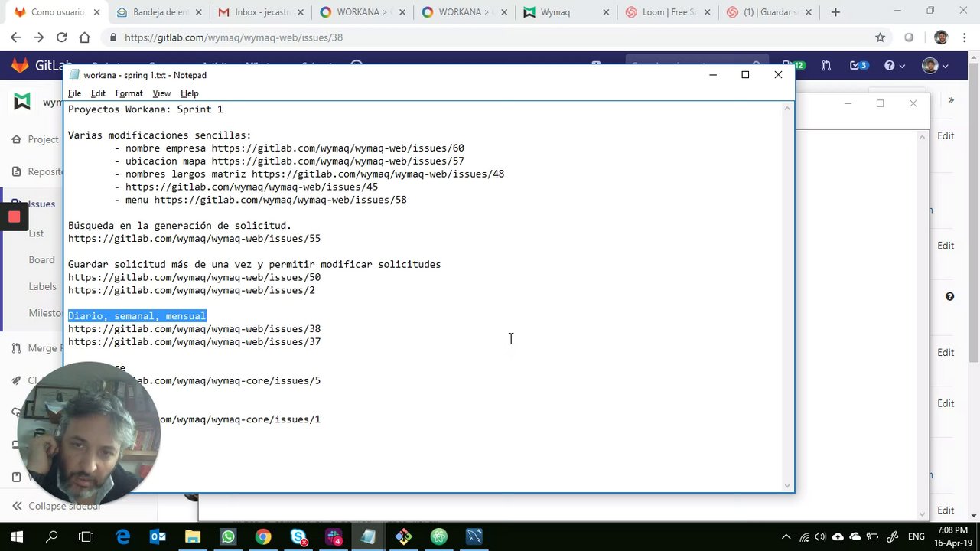Open Windows taskbar search

(52, 536)
